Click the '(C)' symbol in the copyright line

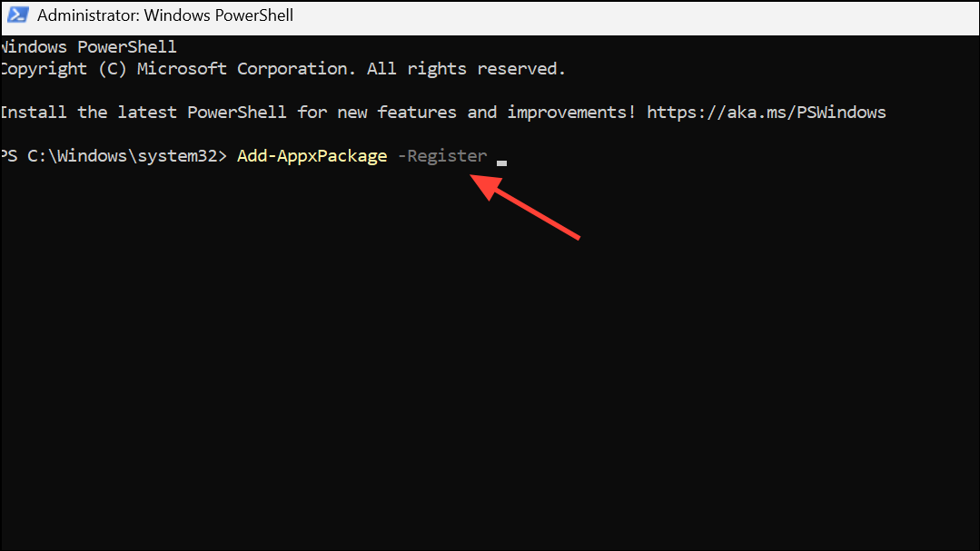[x=112, y=69]
